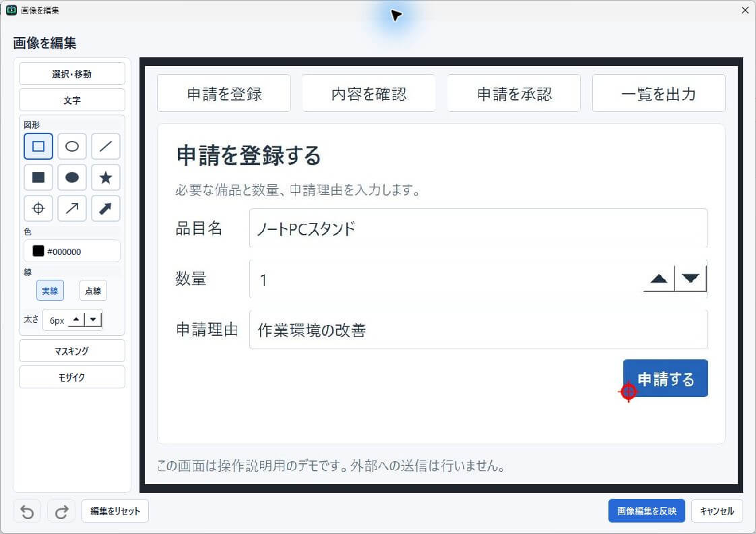Click the 数量 up arrow in the image
Viewport: 756px width, 534px height.
click(658, 279)
